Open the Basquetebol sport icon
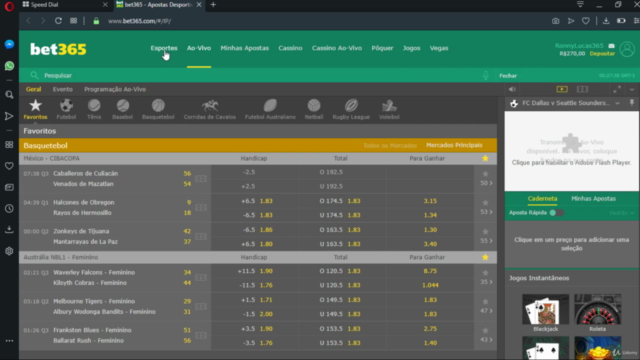This screenshot has width=640, height=360. pyautogui.click(x=158, y=109)
